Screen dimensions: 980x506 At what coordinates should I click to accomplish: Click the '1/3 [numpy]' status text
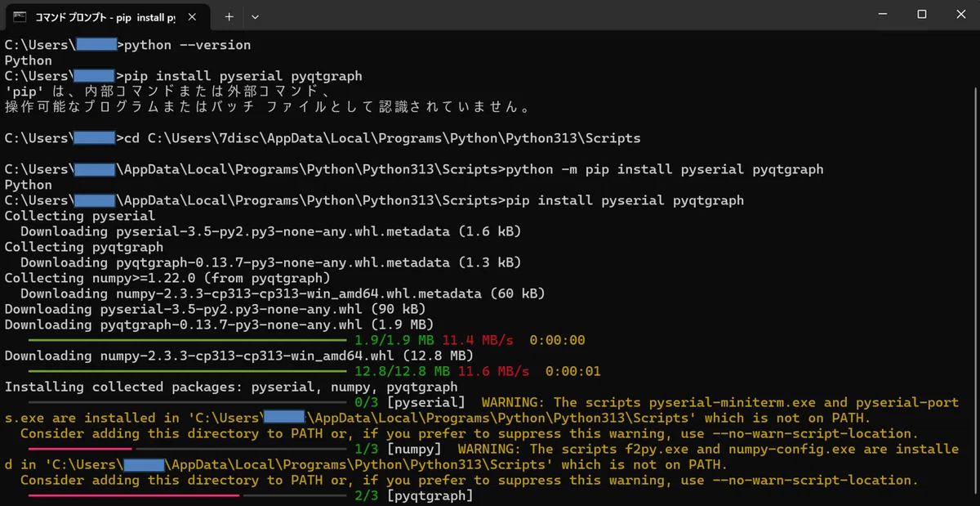tap(399, 449)
